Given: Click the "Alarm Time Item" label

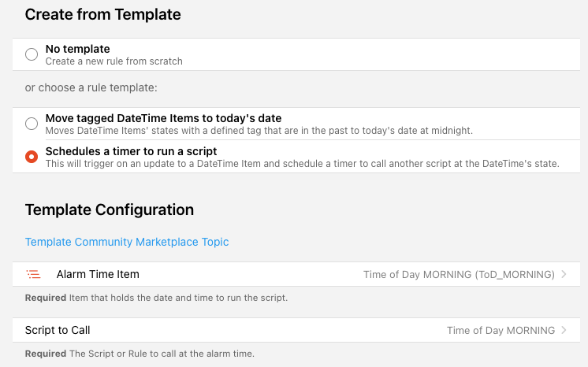Looking at the screenshot, I should pos(98,274).
